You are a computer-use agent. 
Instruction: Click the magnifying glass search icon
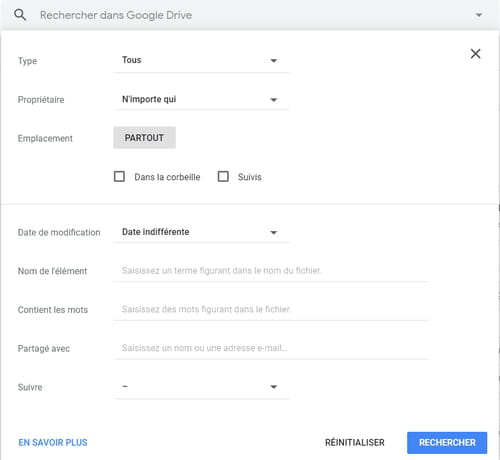20,15
